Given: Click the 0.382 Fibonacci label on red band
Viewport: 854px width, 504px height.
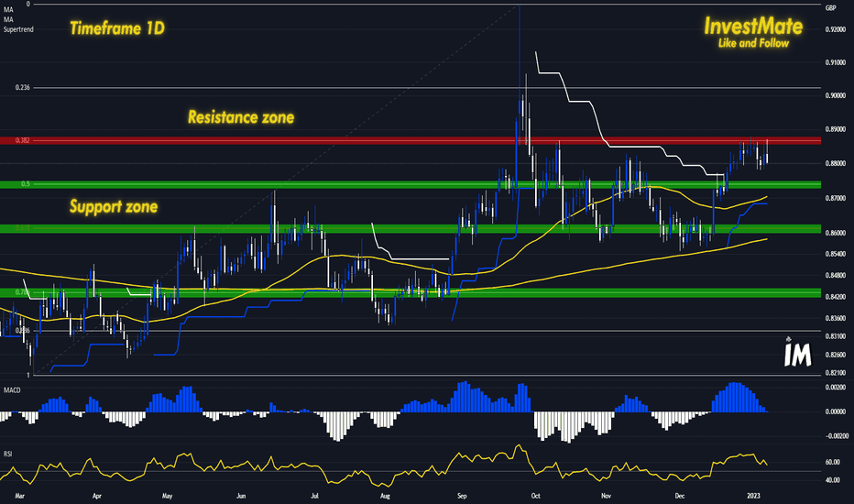Looking at the screenshot, I should 22,140.
